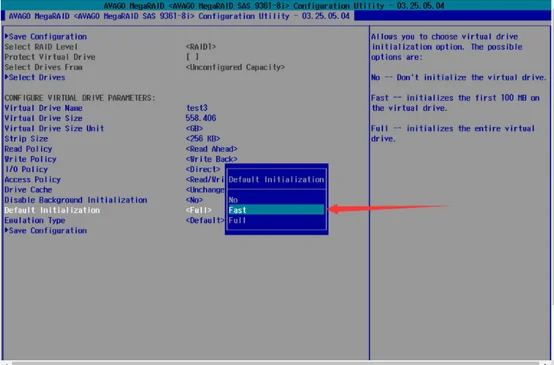Screen dimensions: 554x365
Task: Open the Full default initialization value
Action: click(x=199, y=211)
